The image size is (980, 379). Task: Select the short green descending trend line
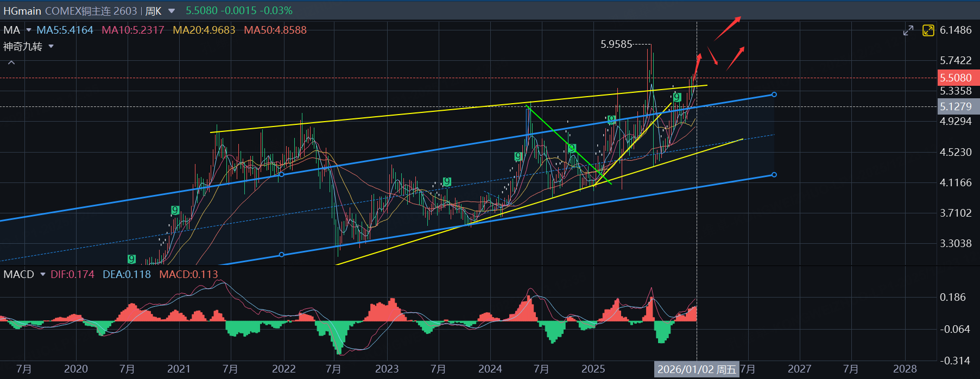pyautogui.click(x=568, y=144)
